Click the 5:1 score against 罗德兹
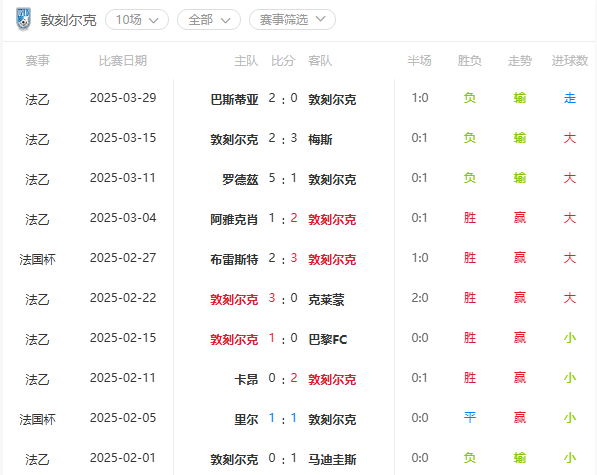 pos(283,179)
